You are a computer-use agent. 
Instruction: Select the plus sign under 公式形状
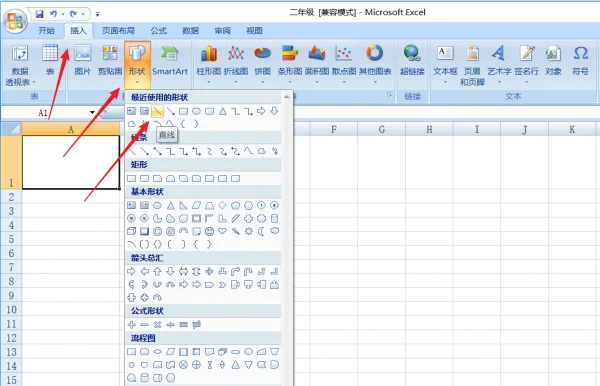pyautogui.click(x=131, y=324)
